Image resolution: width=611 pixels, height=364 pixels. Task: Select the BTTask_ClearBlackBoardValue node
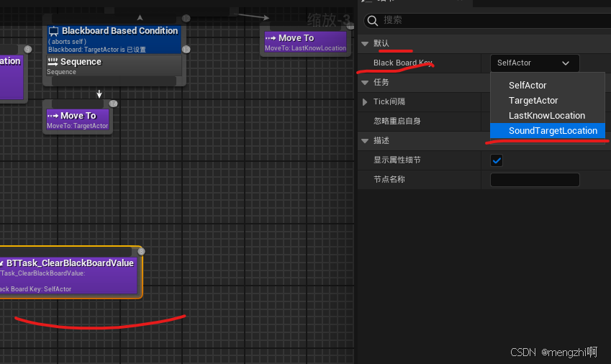pos(69,273)
